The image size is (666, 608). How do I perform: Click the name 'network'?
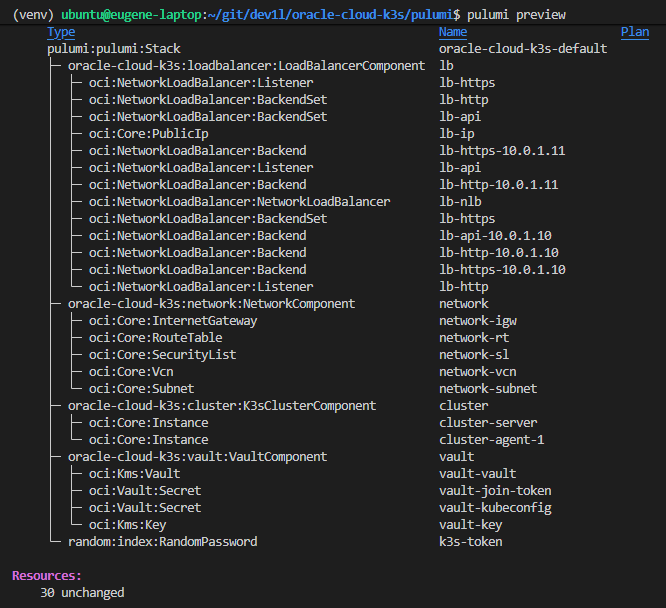point(463,304)
